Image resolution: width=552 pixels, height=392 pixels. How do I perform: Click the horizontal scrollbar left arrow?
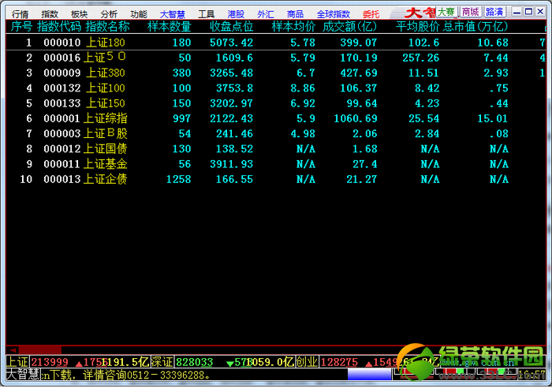pyautogui.click(x=13, y=349)
